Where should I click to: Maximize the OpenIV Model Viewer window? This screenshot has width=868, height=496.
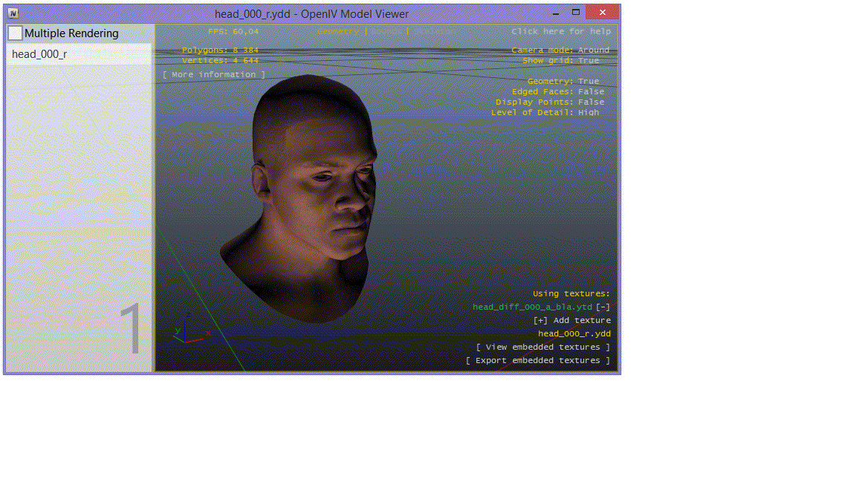576,12
